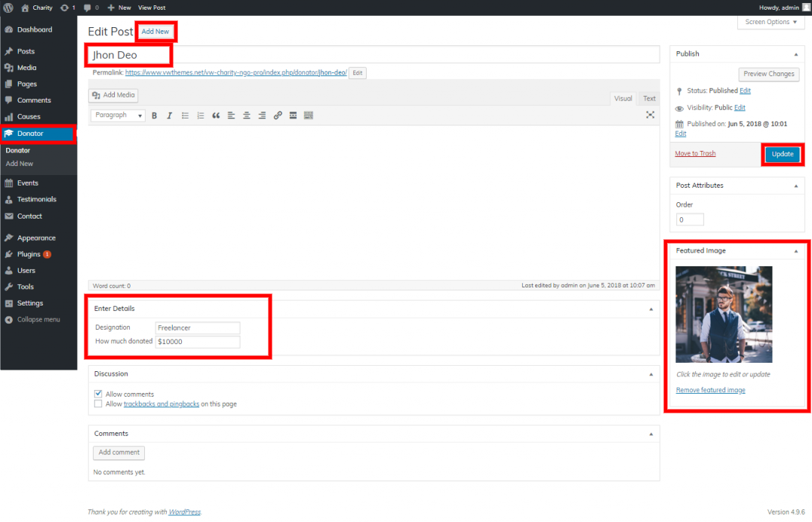This screenshot has height=522, width=812.
Task: Click the Italic formatting icon
Action: (170, 115)
